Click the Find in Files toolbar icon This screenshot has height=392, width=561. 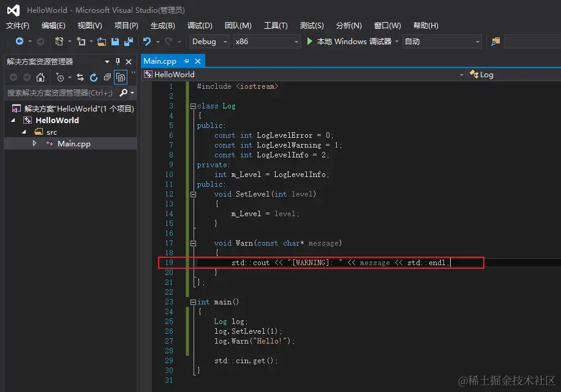(495, 42)
